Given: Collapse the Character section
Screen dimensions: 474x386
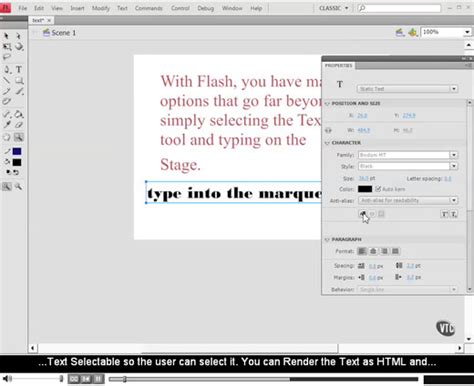Looking at the screenshot, I should (327, 143).
